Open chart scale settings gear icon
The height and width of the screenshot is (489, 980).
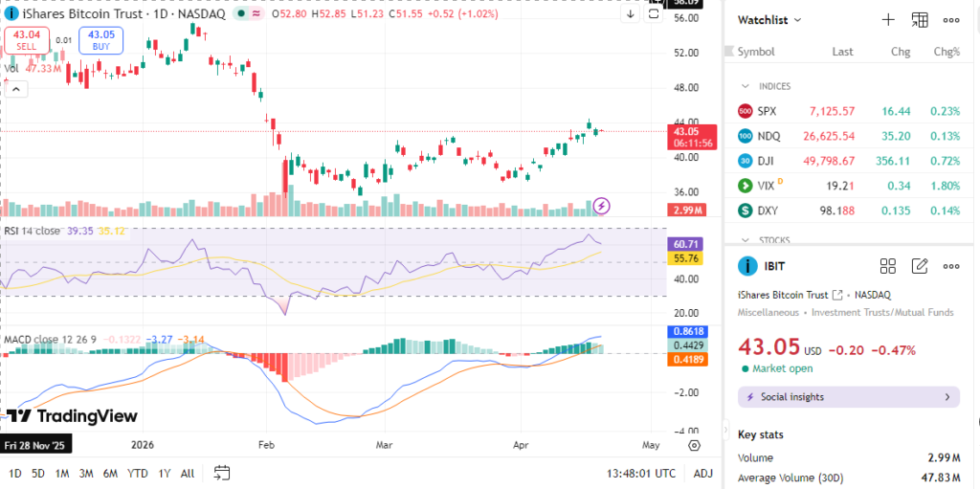pos(694,445)
